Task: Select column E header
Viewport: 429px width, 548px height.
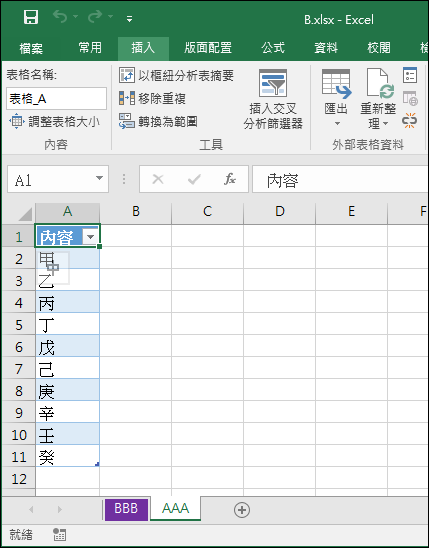Action: click(x=351, y=211)
